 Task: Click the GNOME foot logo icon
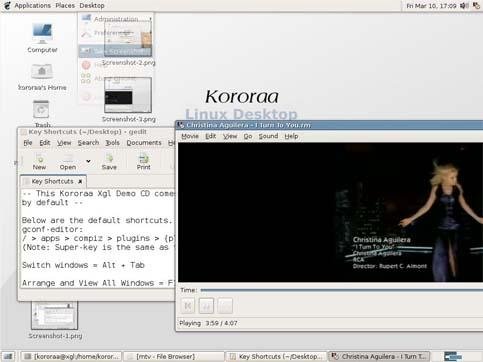(7, 6)
